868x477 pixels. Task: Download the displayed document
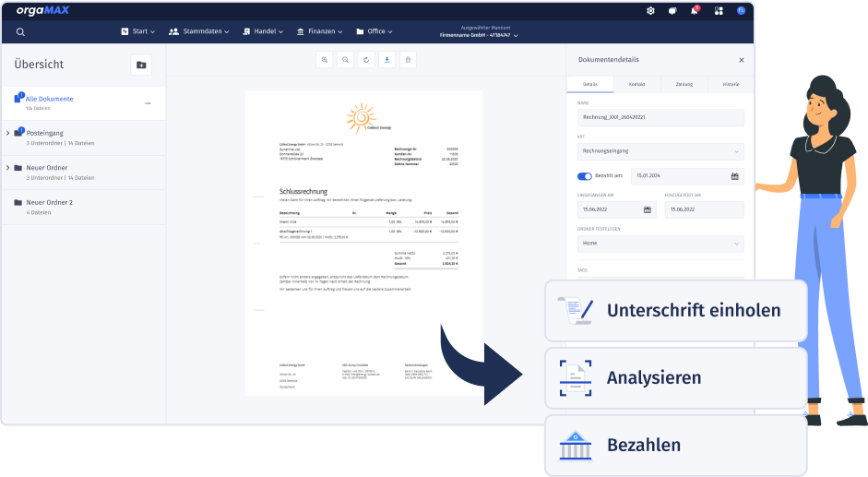point(386,60)
